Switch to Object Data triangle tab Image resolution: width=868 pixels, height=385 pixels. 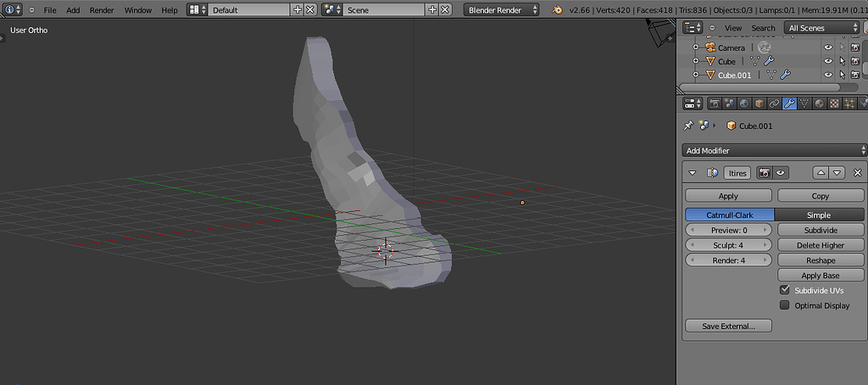click(x=804, y=103)
